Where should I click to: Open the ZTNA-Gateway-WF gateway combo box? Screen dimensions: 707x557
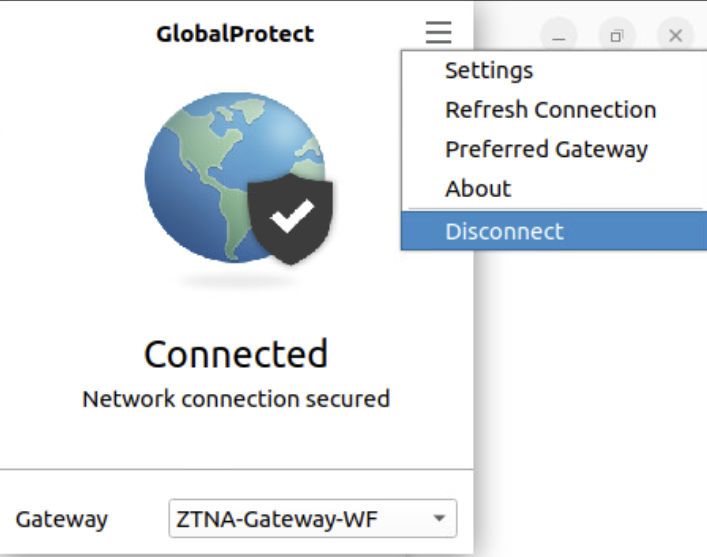click(x=300, y=519)
